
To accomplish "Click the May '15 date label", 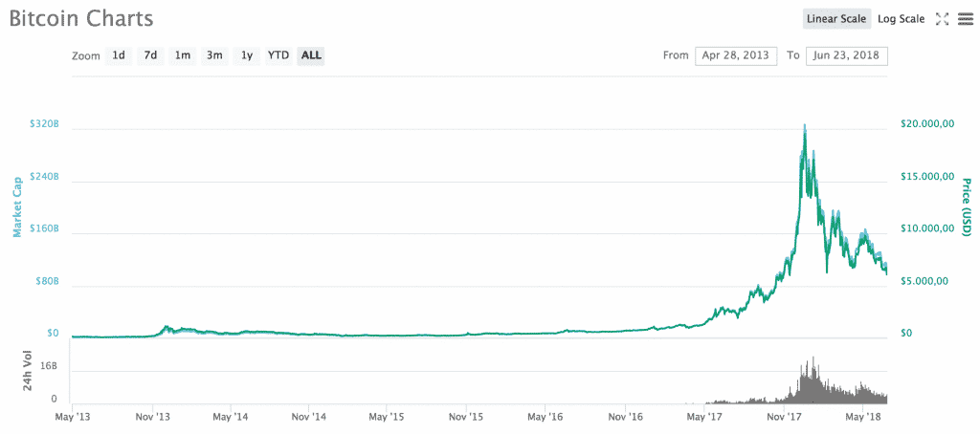I will 389,415.
